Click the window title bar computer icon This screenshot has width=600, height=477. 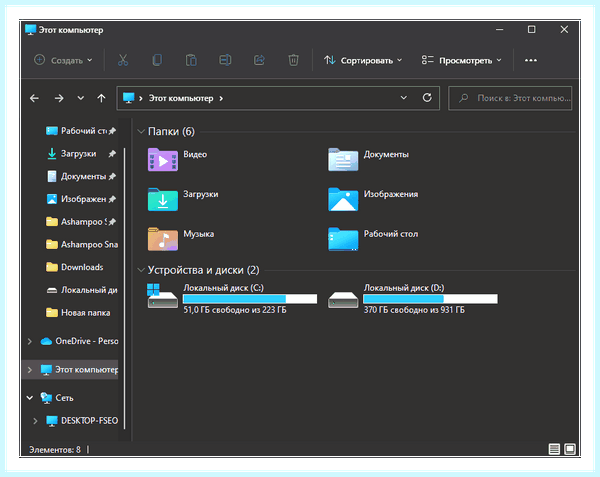30,30
